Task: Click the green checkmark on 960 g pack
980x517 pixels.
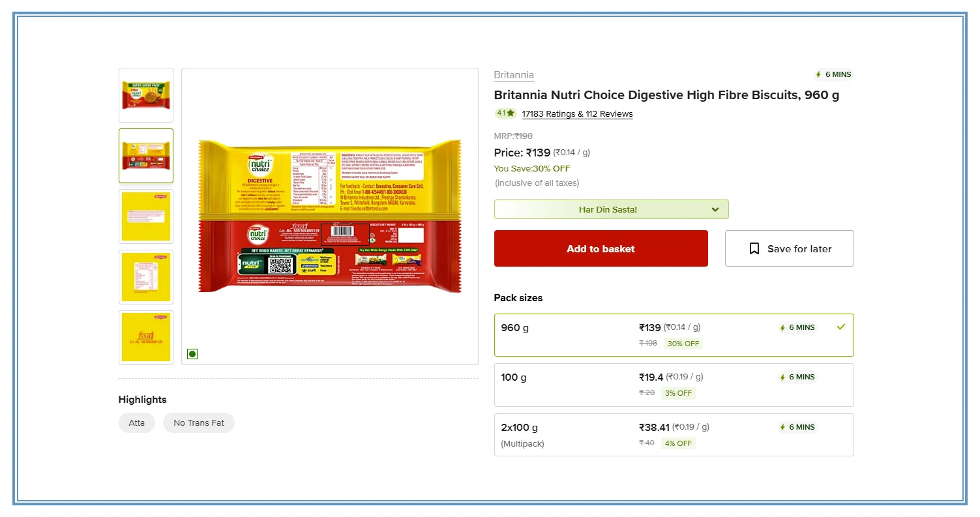Action: [840, 327]
